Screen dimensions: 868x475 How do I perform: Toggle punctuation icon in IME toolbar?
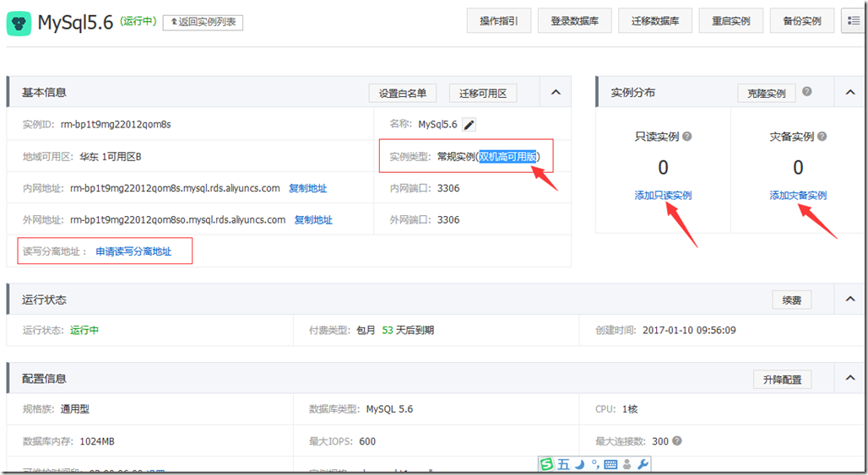(x=595, y=464)
